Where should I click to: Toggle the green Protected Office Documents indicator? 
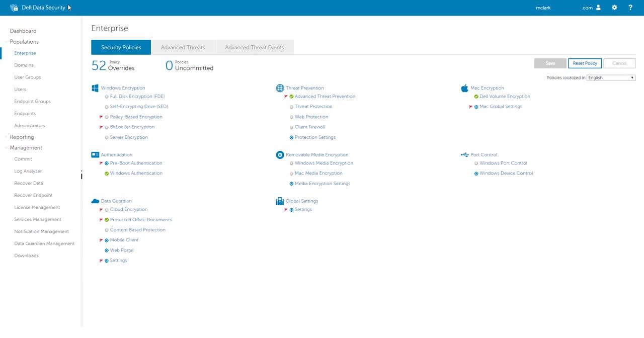click(x=107, y=220)
